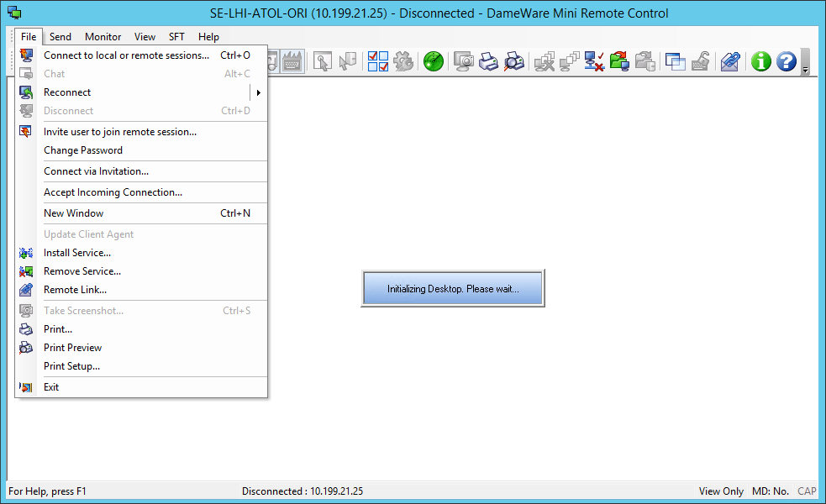This screenshot has height=504, width=826.
Task: Click the icon beside Install Service
Action: coord(26,254)
